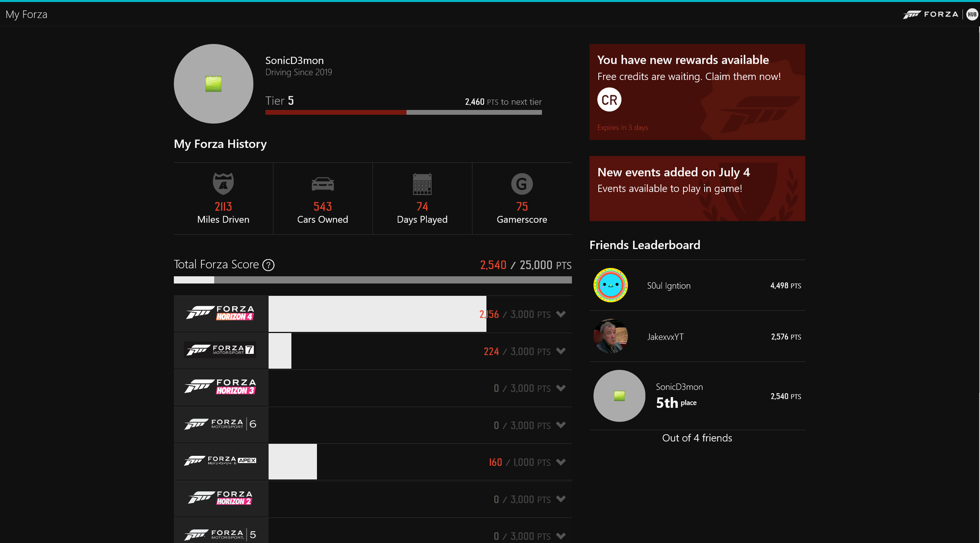Click the Expires in 3 days text
980x543 pixels.
622,127
